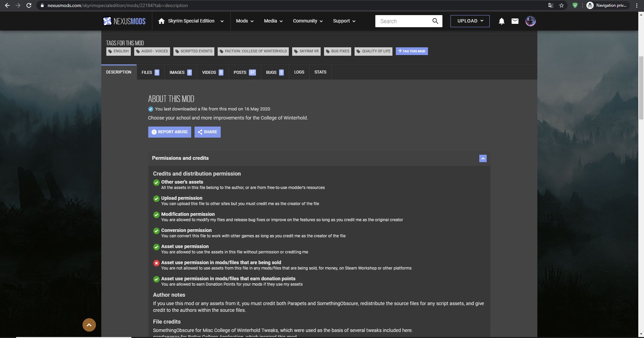The height and width of the screenshot is (338, 644).
Task: Switch to the BUGS tab
Action: click(x=275, y=72)
